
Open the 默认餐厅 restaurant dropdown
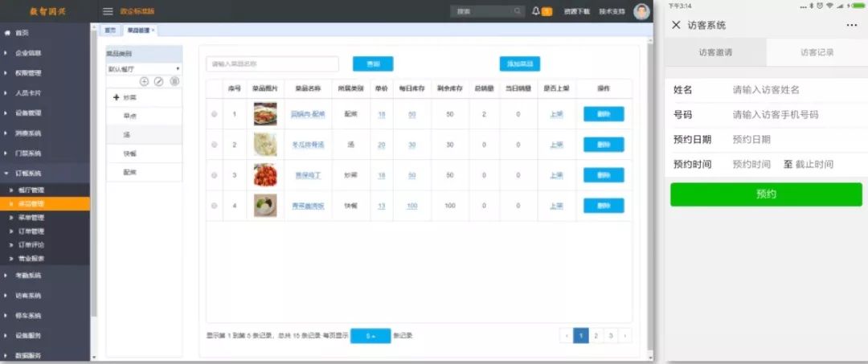144,69
